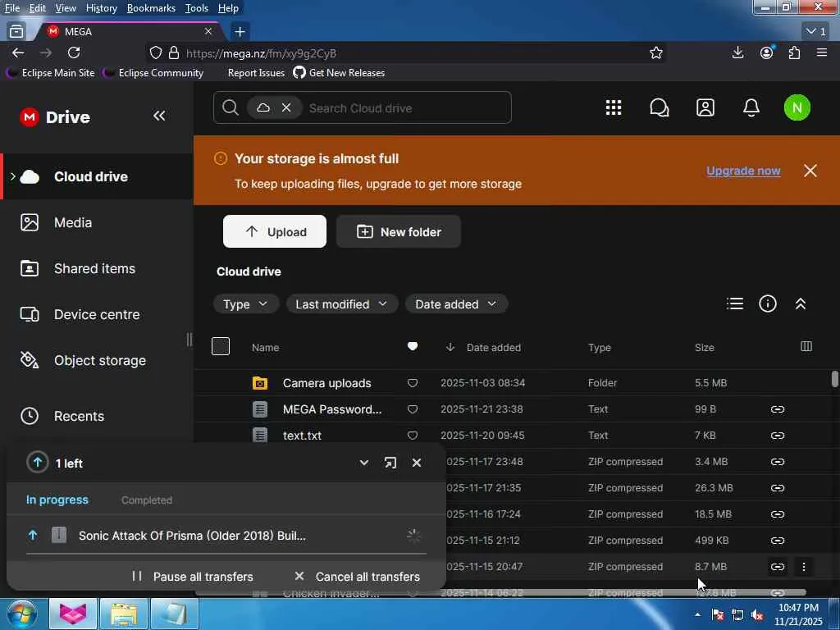Cancel all transfers
Image resolution: width=840 pixels, height=630 pixels.
pos(358,577)
